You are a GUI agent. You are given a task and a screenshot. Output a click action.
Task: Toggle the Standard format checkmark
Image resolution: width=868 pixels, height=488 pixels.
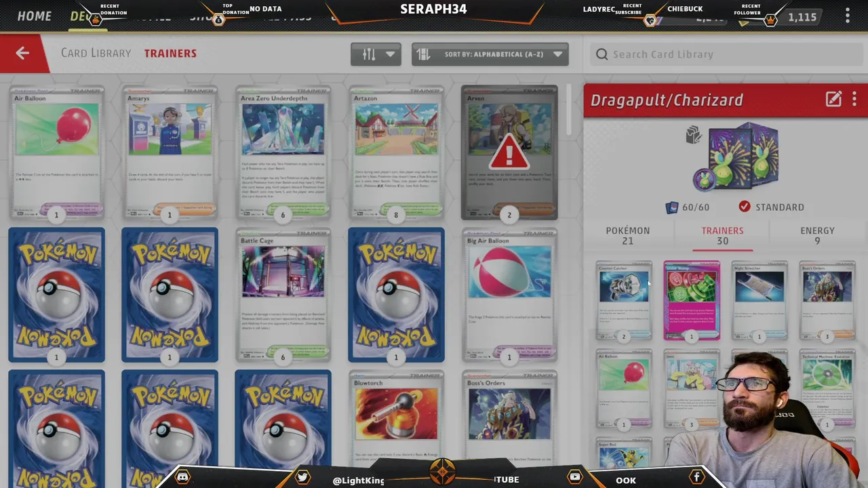click(x=745, y=207)
